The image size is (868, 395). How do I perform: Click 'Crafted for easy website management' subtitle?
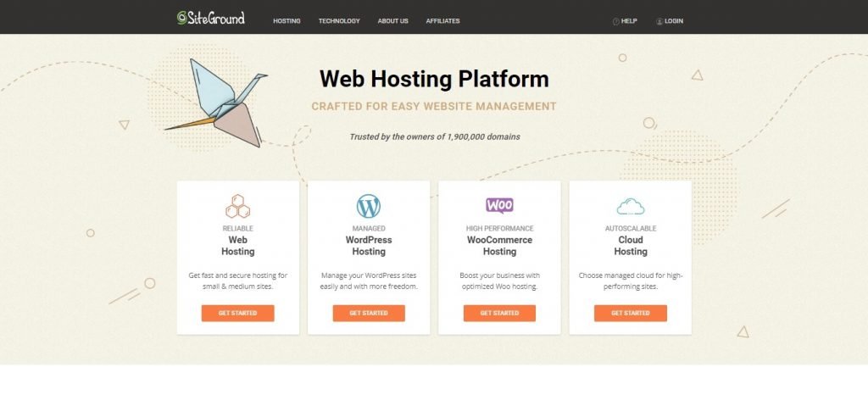click(434, 106)
